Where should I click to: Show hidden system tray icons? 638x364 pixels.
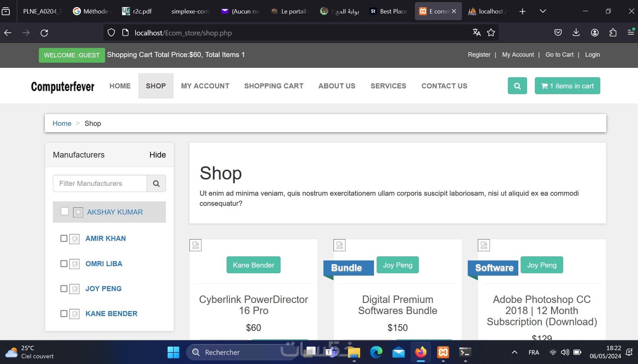point(515,352)
